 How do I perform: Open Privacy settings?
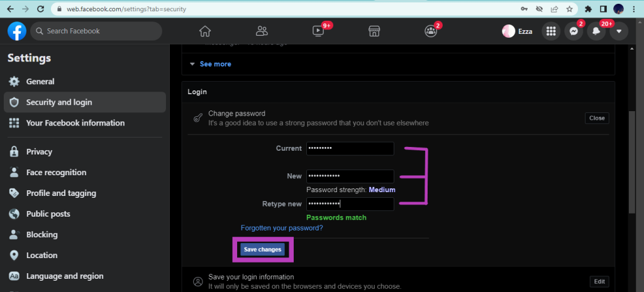(85, 152)
